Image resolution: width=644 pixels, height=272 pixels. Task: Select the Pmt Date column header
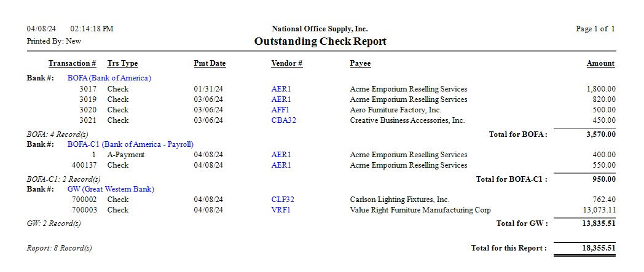point(210,63)
